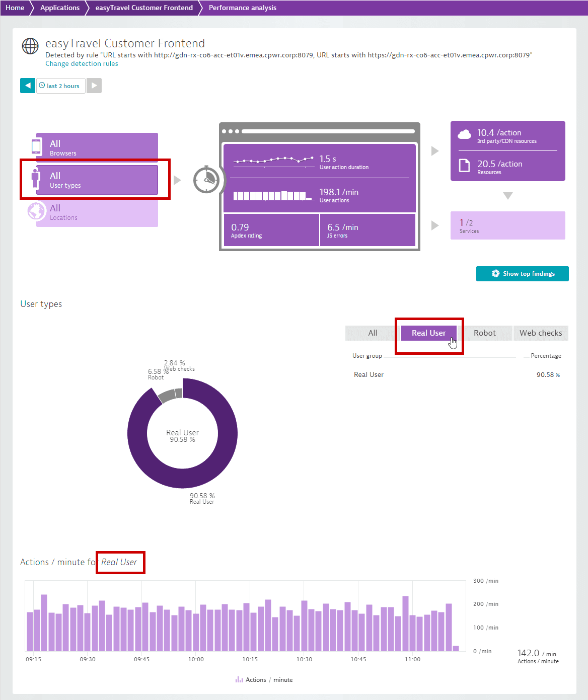Click the globe Locations icon
The image size is (588, 700).
[x=37, y=211]
